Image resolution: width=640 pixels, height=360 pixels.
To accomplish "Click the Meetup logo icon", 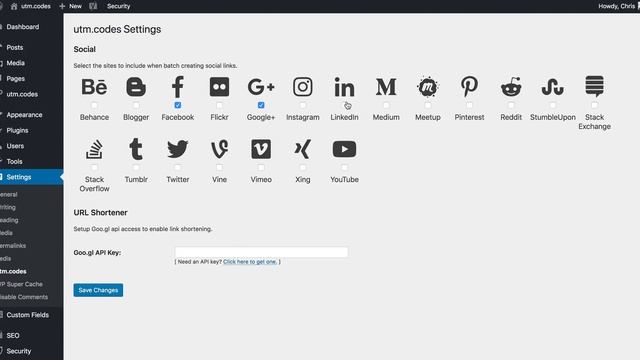I will (428, 87).
